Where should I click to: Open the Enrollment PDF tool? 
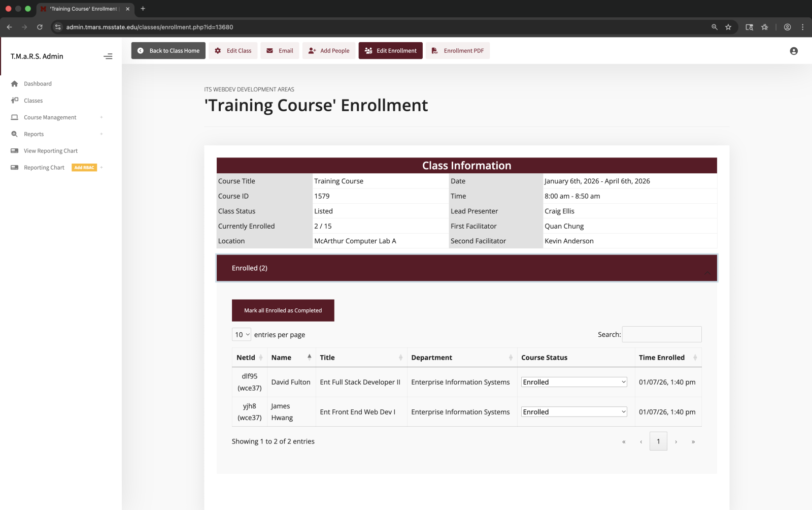(x=434, y=50)
